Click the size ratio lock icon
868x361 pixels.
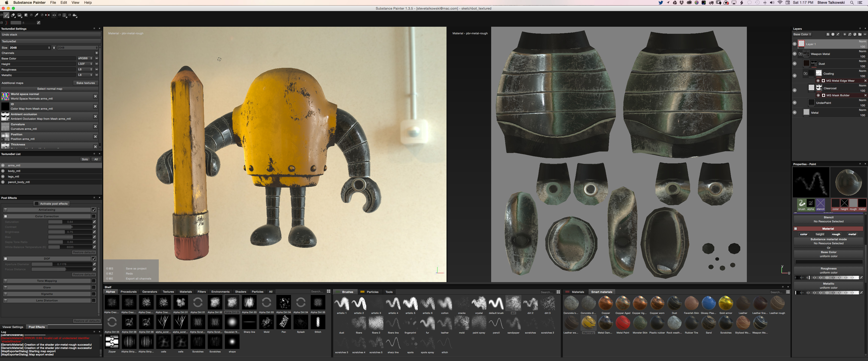click(54, 47)
